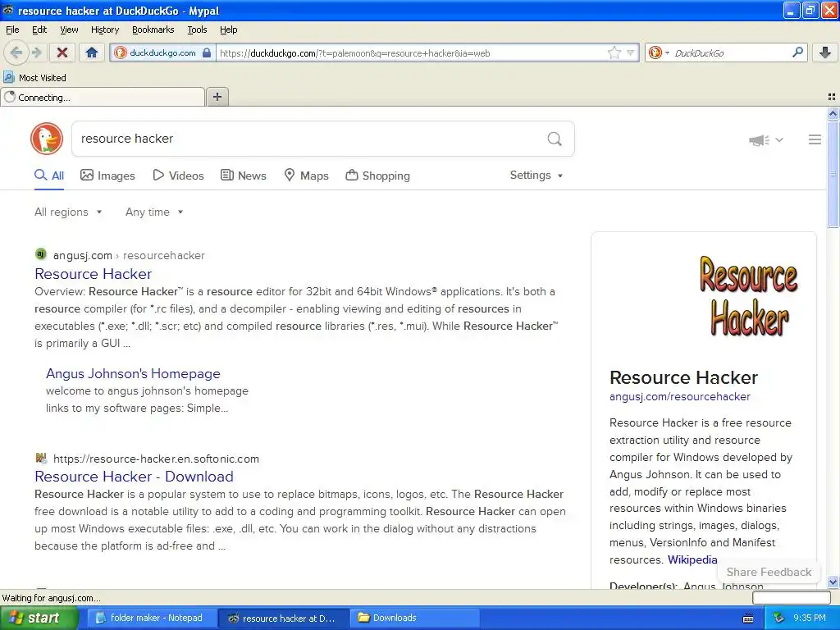Screen dimensions: 840x630
Task: Click the browser Forward arrow button
Action: pyautogui.click(x=36, y=52)
